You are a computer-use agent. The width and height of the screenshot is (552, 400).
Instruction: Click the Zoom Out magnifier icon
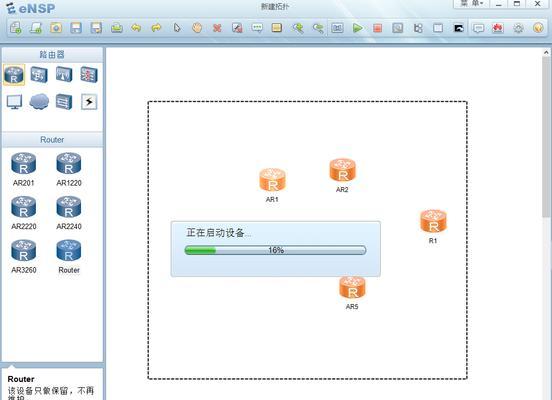(x=318, y=28)
